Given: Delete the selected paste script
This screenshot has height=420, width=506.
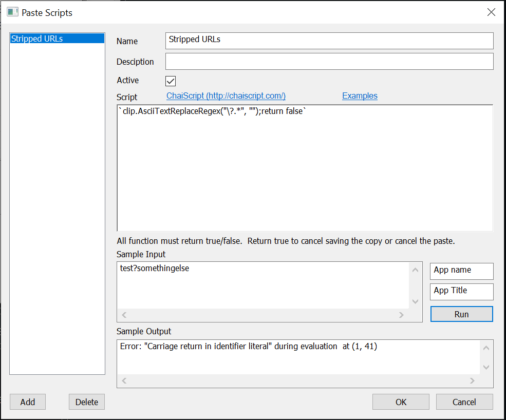Looking at the screenshot, I should click(x=86, y=402).
